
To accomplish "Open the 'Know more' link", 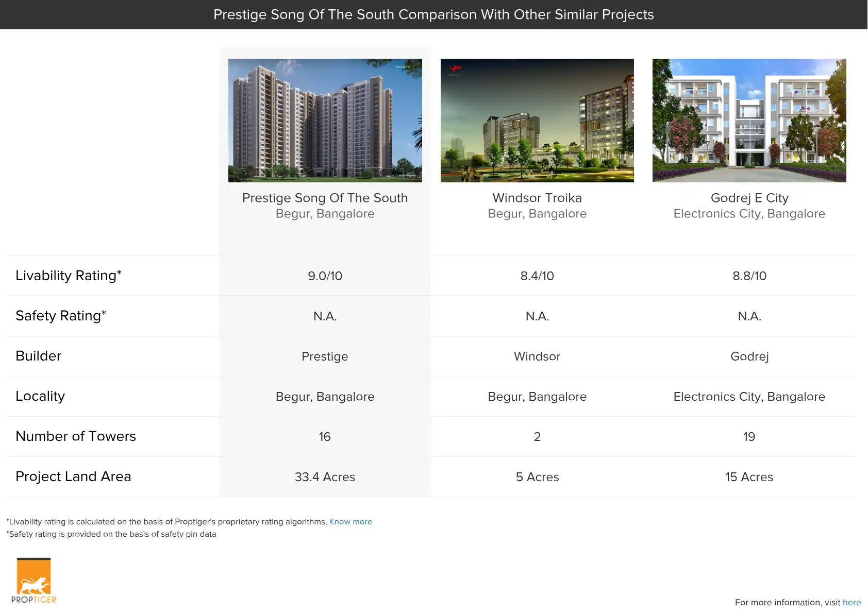I will coord(350,522).
